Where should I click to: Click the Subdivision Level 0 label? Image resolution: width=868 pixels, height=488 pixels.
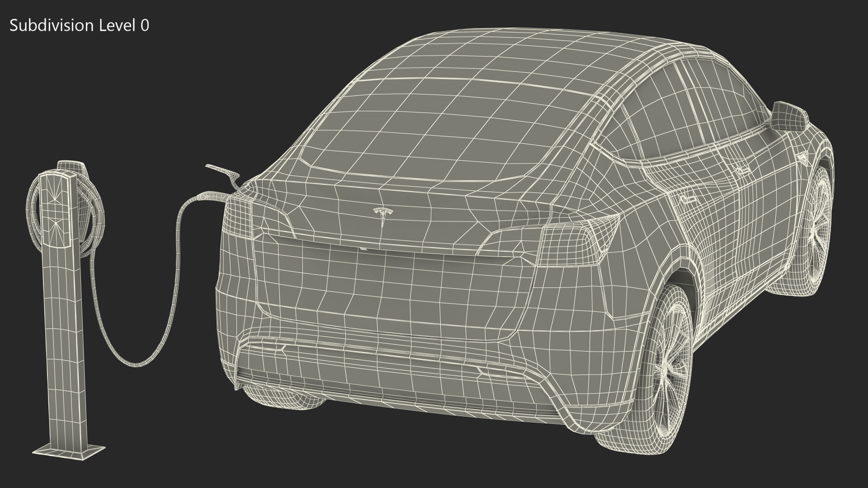click(x=79, y=26)
